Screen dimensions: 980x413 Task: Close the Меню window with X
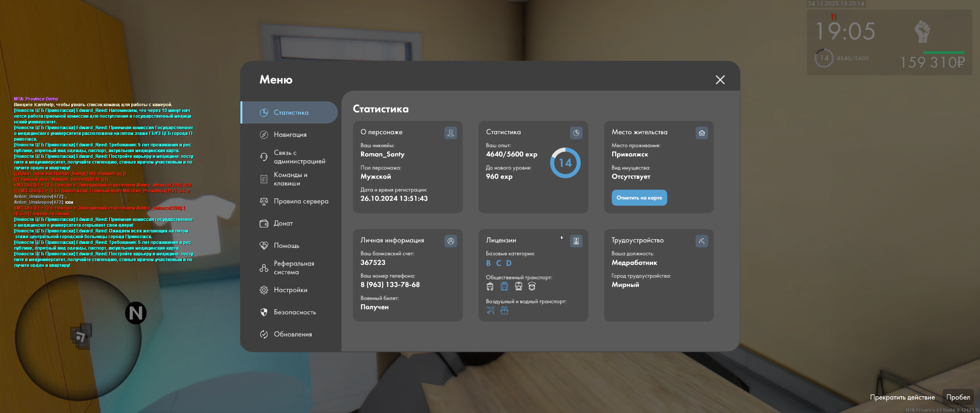coord(720,80)
